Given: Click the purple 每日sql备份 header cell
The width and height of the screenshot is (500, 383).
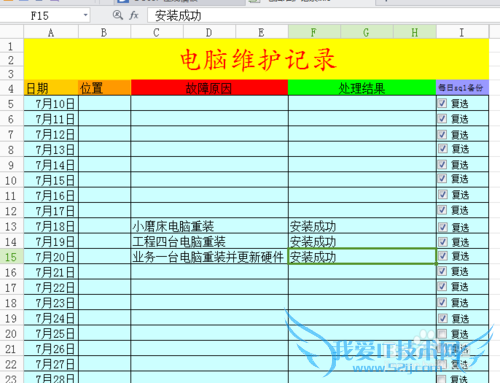Looking at the screenshot, I should [x=462, y=88].
